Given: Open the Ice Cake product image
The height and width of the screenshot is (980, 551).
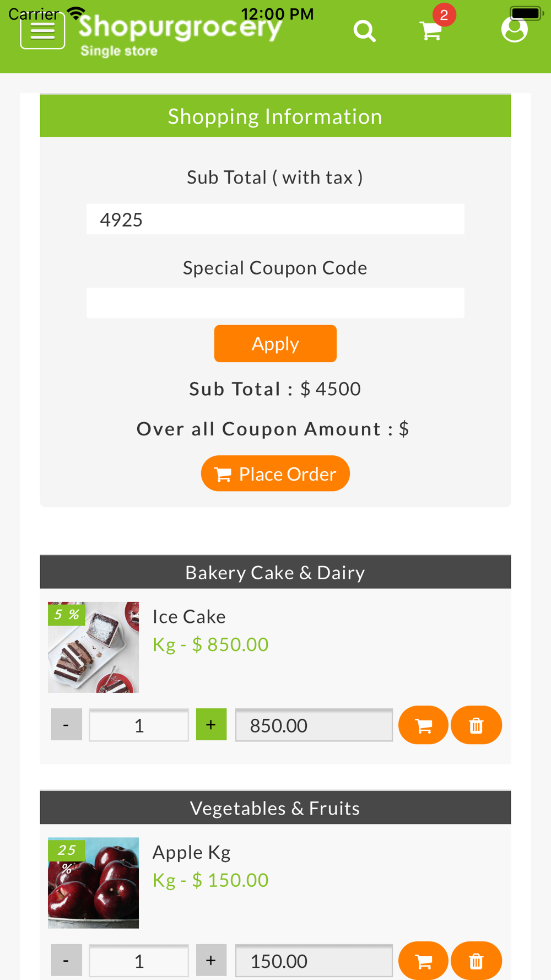Looking at the screenshot, I should click(x=93, y=647).
